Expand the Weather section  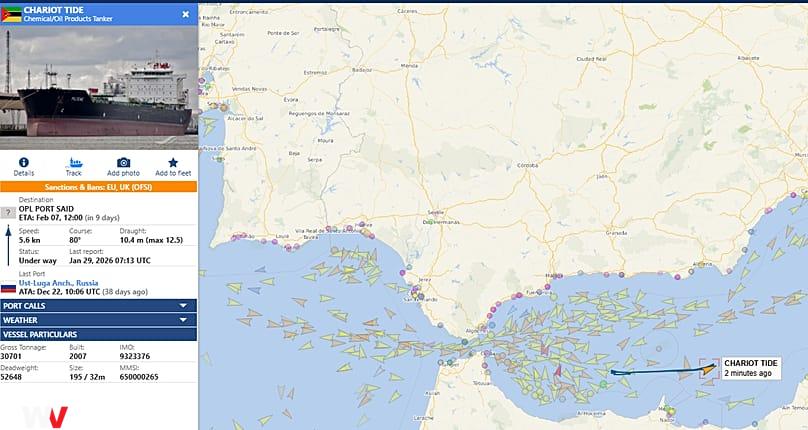point(98,320)
